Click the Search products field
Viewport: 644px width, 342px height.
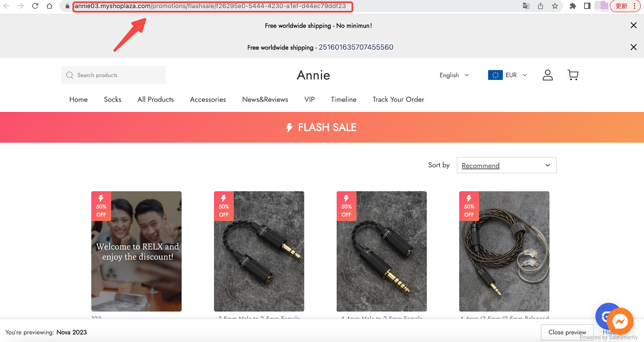coord(113,75)
